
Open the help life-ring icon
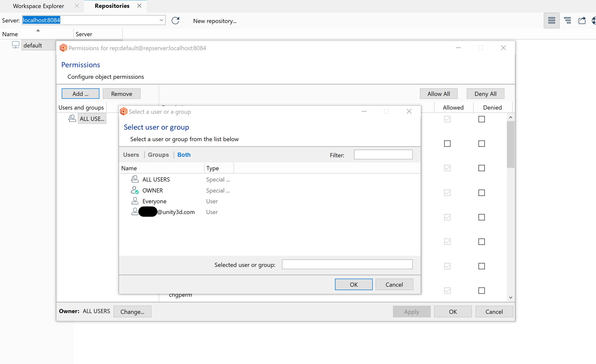(x=594, y=20)
